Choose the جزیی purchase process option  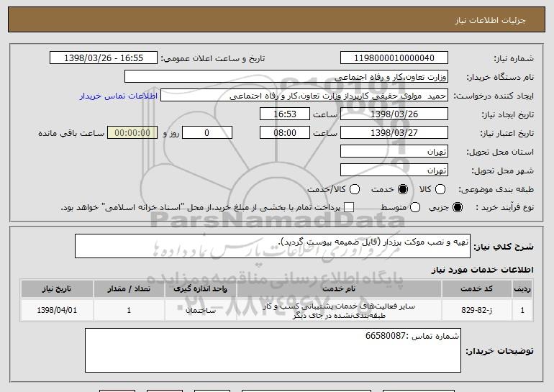coord(457,207)
